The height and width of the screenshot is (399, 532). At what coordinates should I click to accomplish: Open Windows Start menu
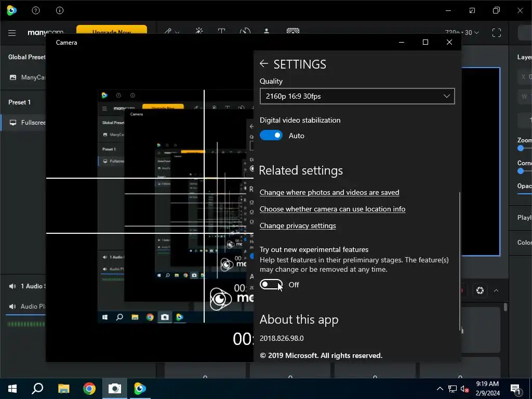(x=12, y=389)
